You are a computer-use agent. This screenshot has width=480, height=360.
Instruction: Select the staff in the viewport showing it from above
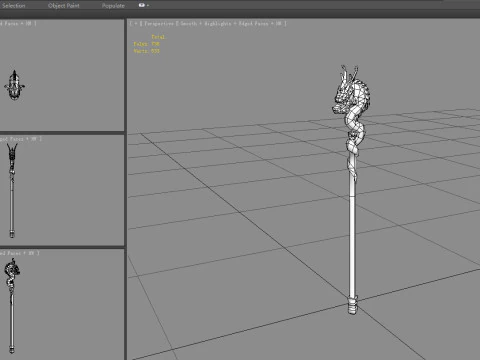point(14,85)
